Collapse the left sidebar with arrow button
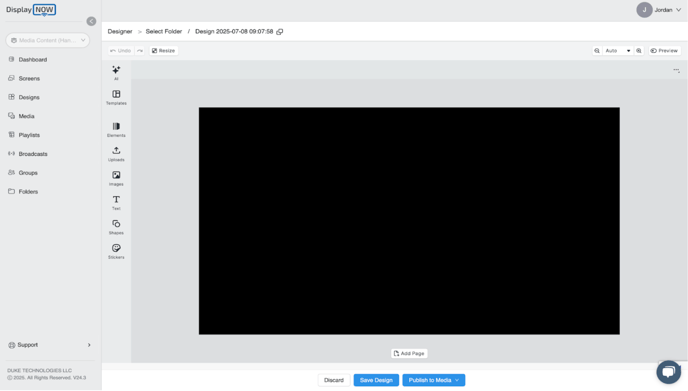 pos(91,21)
